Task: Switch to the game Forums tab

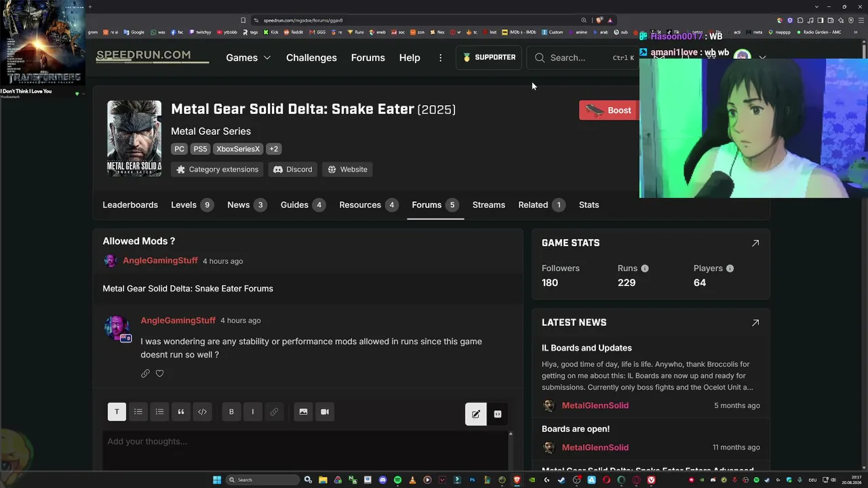Action: pos(435,205)
